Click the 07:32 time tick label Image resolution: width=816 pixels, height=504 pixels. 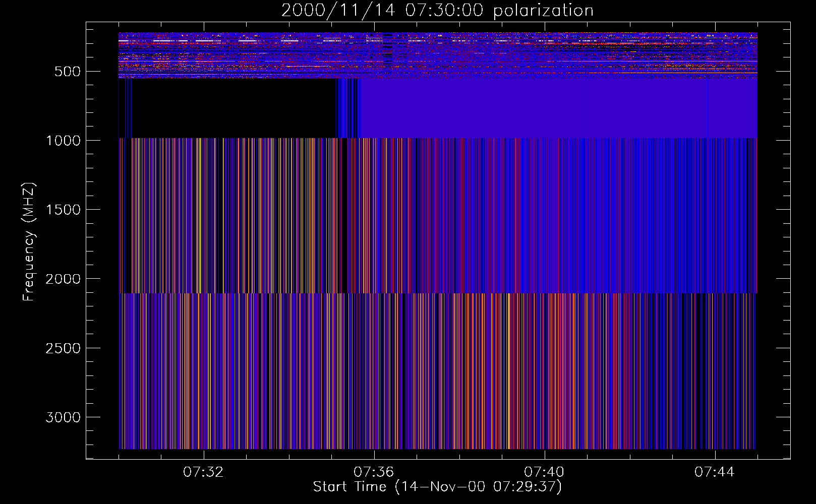pyautogui.click(x=203, y=472)
